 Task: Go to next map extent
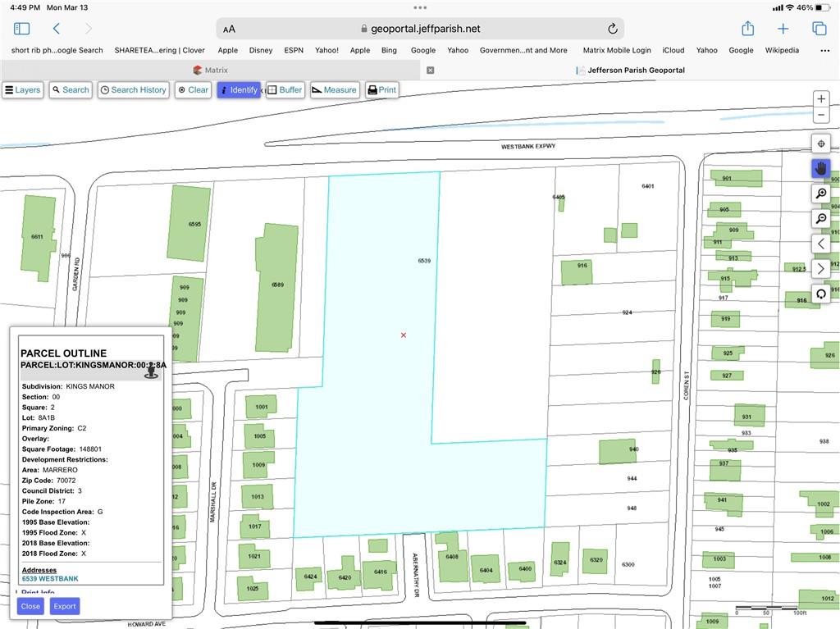(x=820, y=269)
